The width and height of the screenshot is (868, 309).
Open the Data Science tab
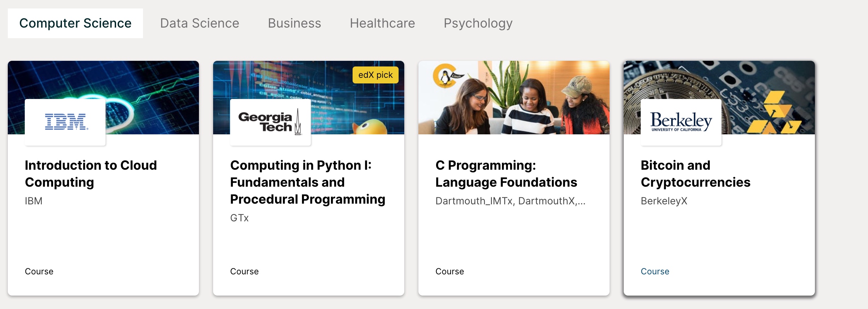tap(200, 23)
